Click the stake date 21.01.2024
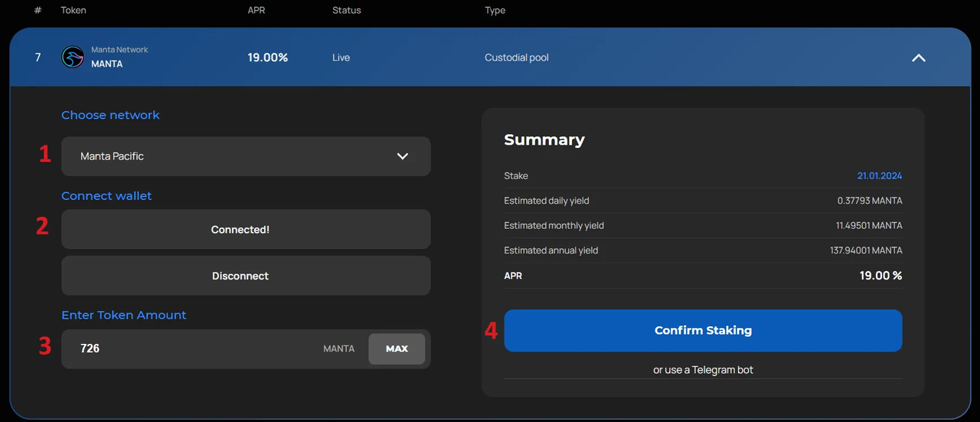The width and height of the screenshot is (980, 422). [880, 176]
